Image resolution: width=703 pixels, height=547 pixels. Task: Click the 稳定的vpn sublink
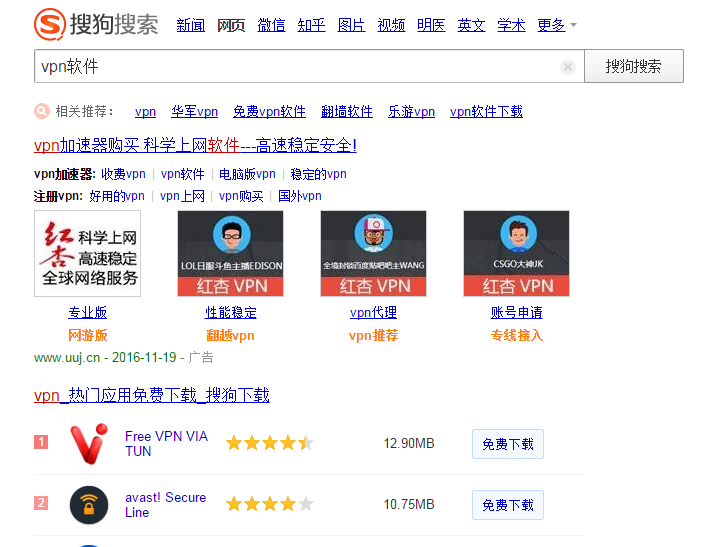[318, 174]
